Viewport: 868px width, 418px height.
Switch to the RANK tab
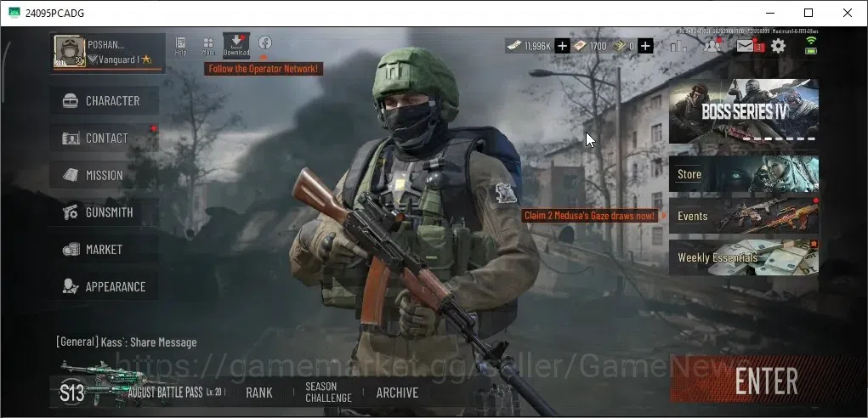259,393
